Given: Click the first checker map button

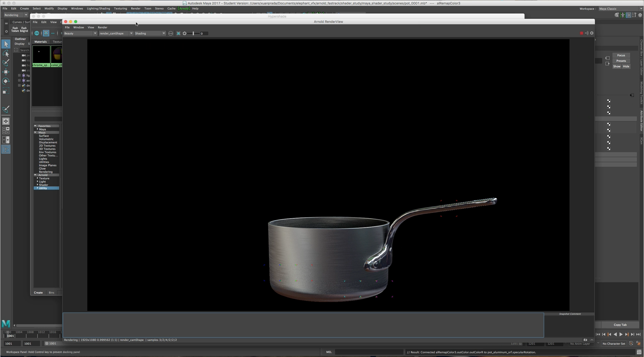Looking at the screenshot, I should coord(608,101).
